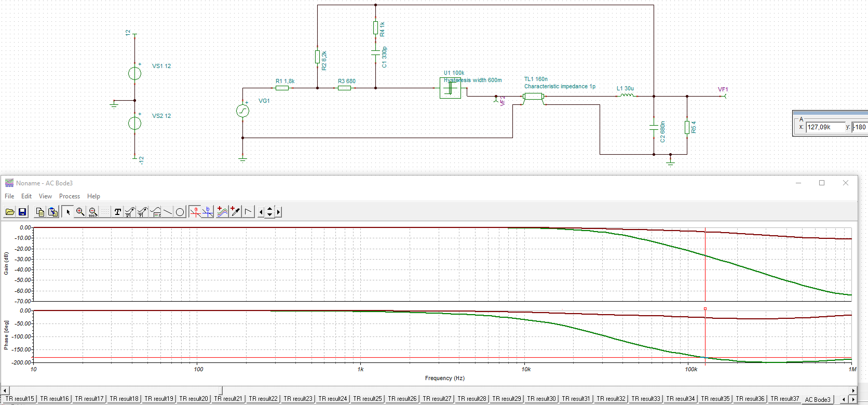Select the C1 330p capacitor

coord(375,52)
